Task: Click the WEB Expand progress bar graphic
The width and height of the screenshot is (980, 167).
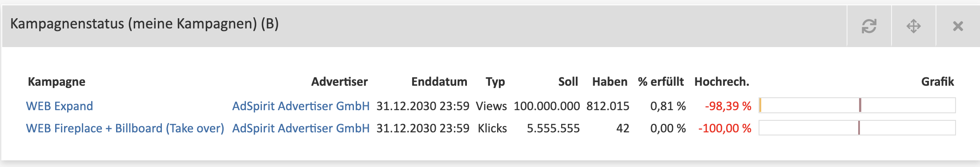Action: pos(857,105)
